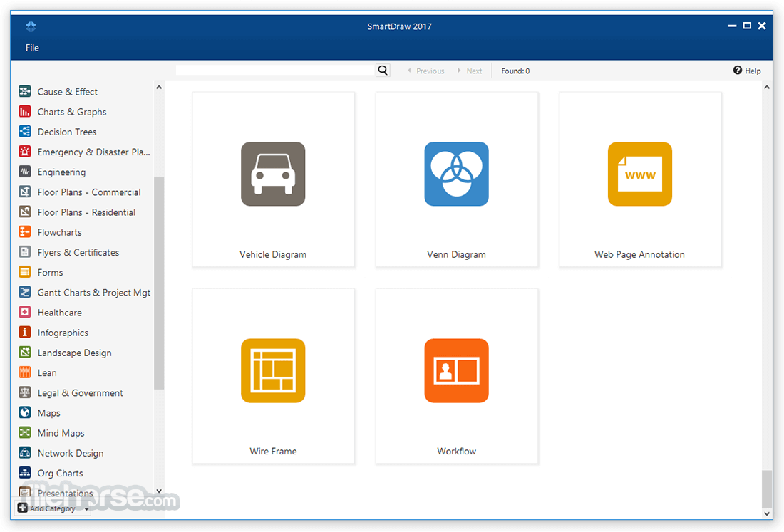Select the Web Page Annotation template
The width and height of the screenshot is (784, 532).
640,179
